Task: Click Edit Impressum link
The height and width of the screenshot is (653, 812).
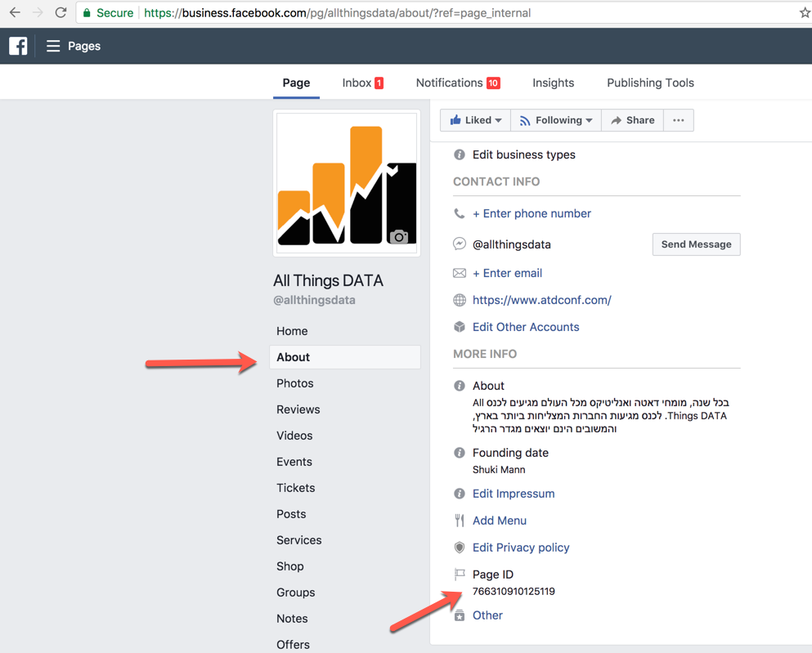Action: click(x=514, y=494)
